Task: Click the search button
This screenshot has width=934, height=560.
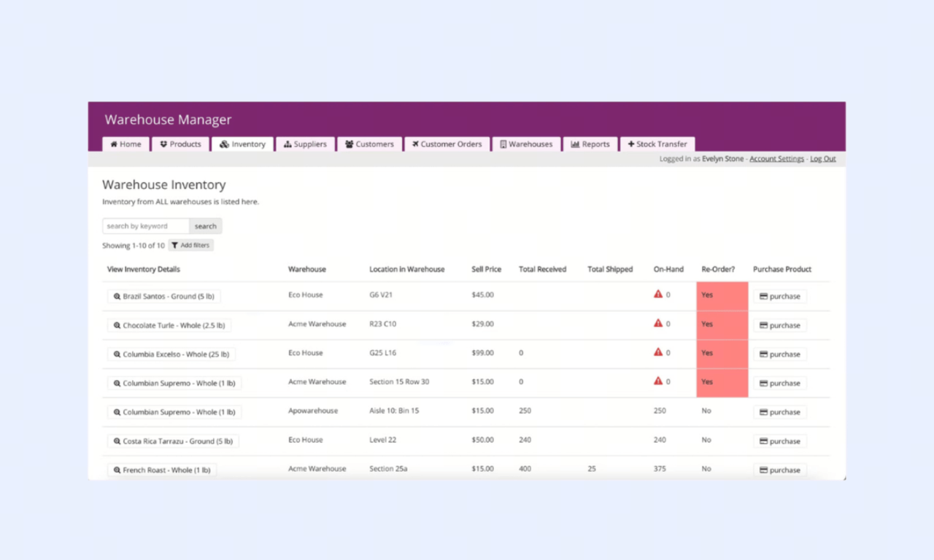Action: pyautogui.click(x=206, y=226)
